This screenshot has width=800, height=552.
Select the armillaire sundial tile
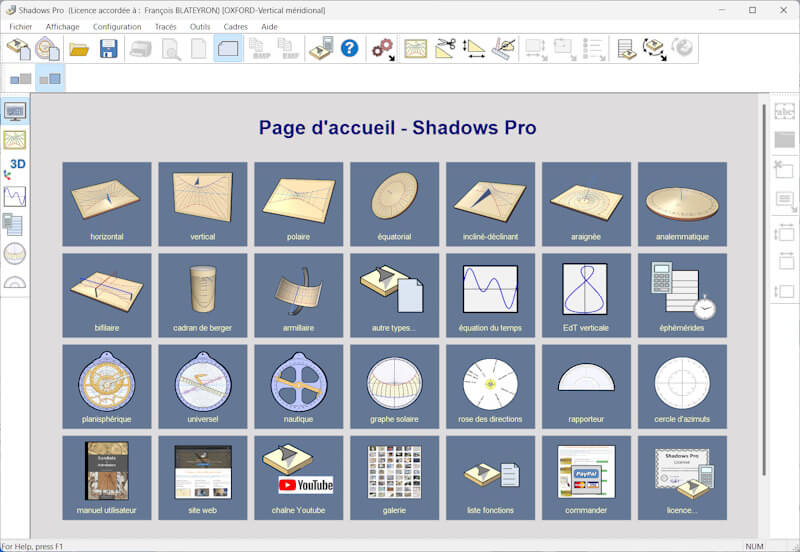coord(298,295)
